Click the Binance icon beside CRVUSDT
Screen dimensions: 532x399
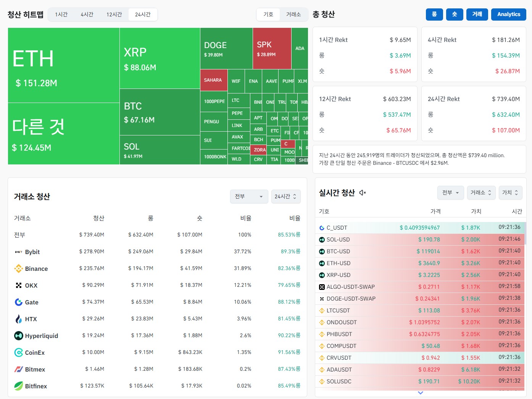pyautogui.click(x=322, y=358)
